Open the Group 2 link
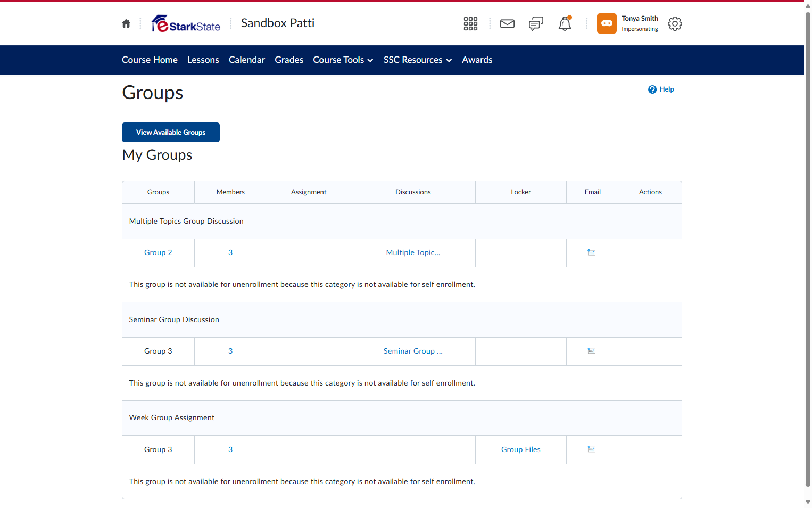Screen dimensions: 812x508 (158, 252)
